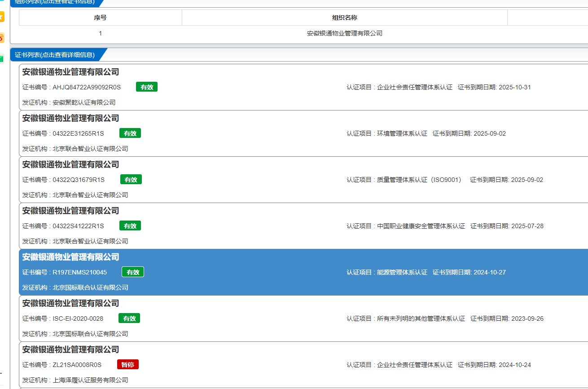The image size is (588, 389).
Task: Click 环境管理体系认证 certification item
Action: point(402,133)
